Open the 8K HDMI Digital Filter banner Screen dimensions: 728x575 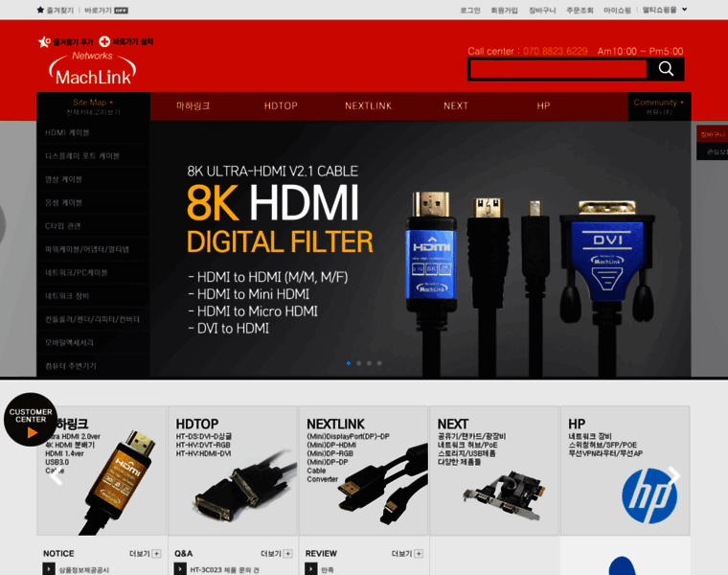pos(421,249)
